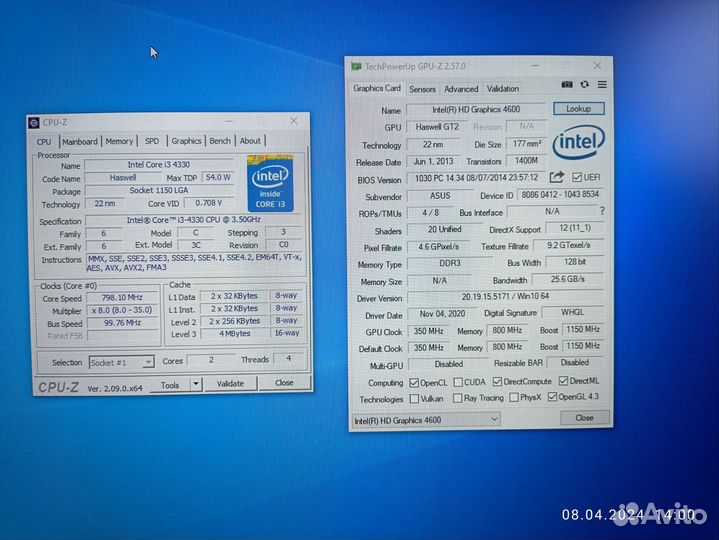Click the GPU-Z screenshot camera icon
The height and width of the screenshot is (540, 719).
567,85
